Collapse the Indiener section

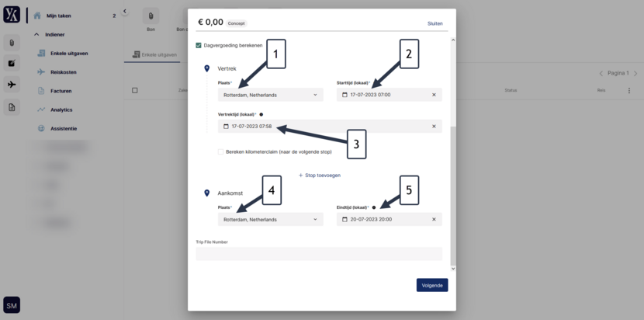[x=36, y=34]
